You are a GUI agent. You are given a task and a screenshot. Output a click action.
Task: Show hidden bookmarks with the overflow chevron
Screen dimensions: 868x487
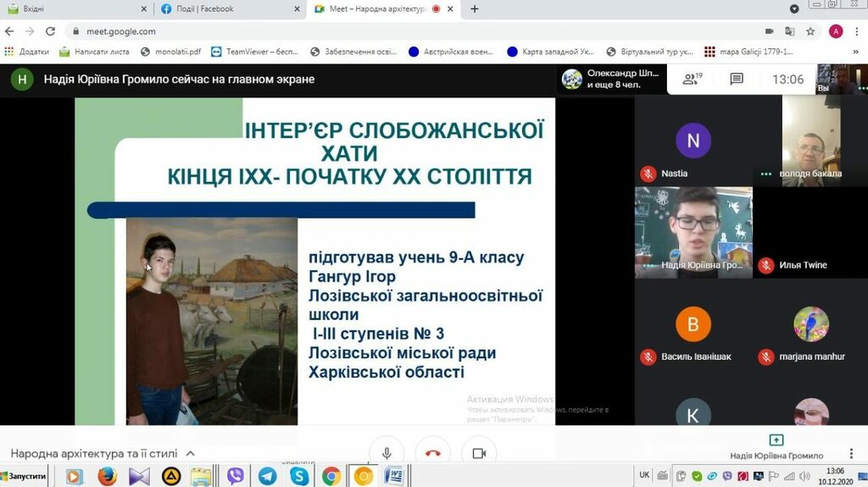(x=856, y=52)
